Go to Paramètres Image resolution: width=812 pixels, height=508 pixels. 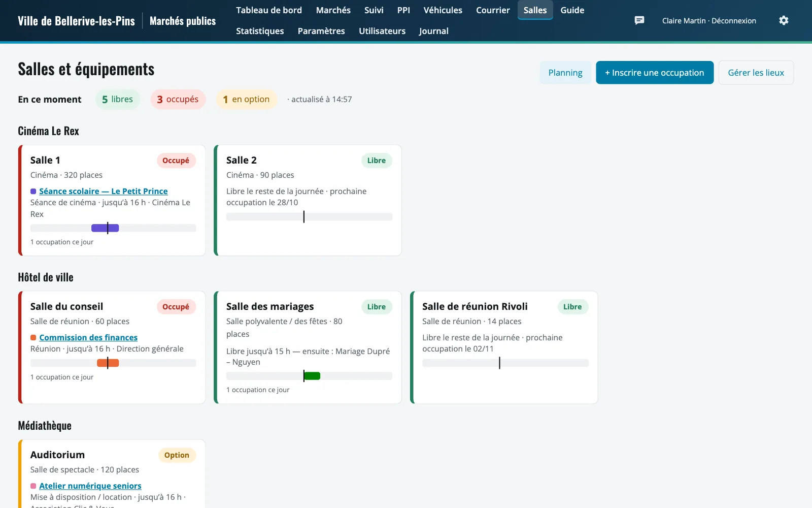coord(321,31)
